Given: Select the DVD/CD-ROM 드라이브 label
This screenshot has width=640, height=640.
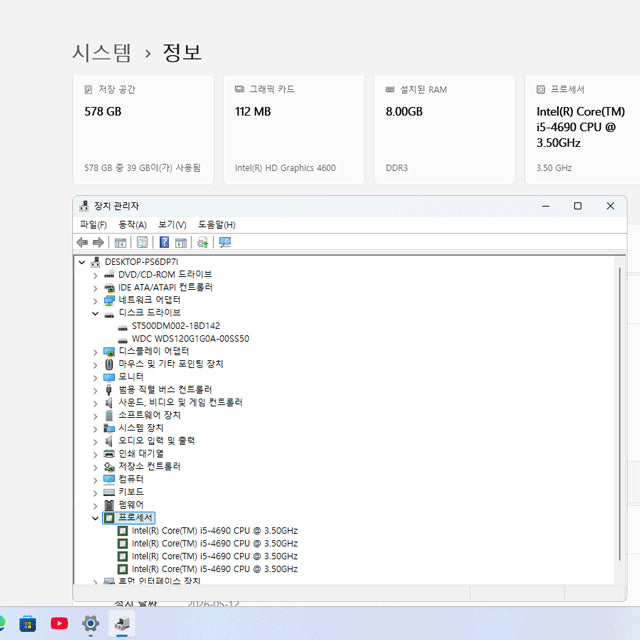Looking at the screenshot, I should [165, 274].
